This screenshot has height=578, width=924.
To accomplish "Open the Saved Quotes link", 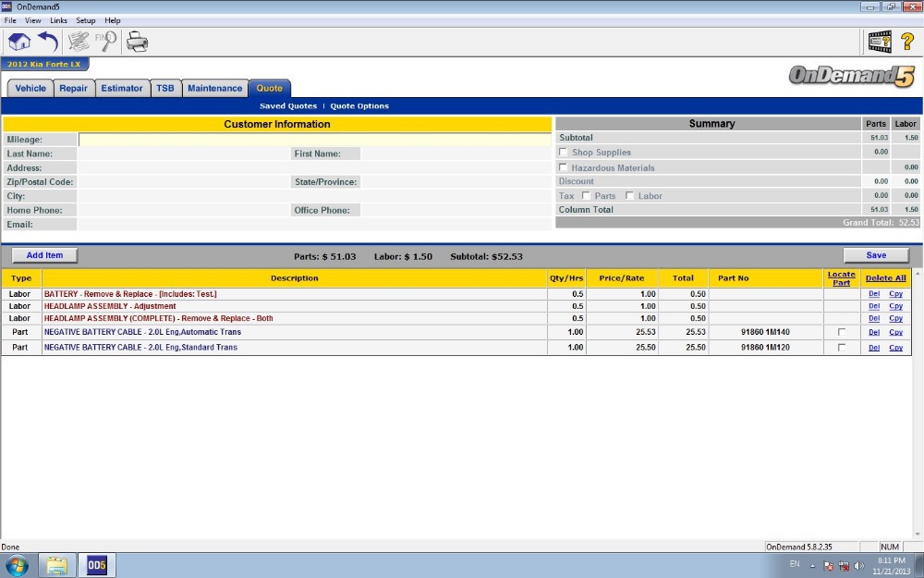I will pos(288,106).
